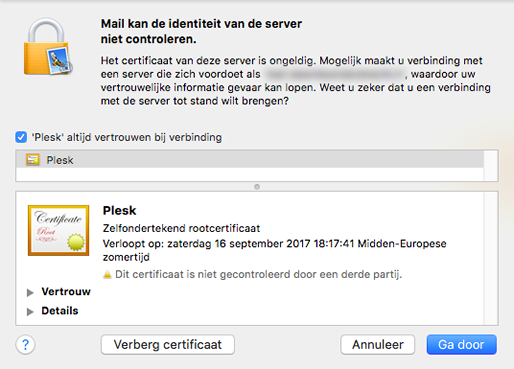This screenshot has height=369, width=514.
Task: Open help with the question mark button
Action: click(25, 345)
